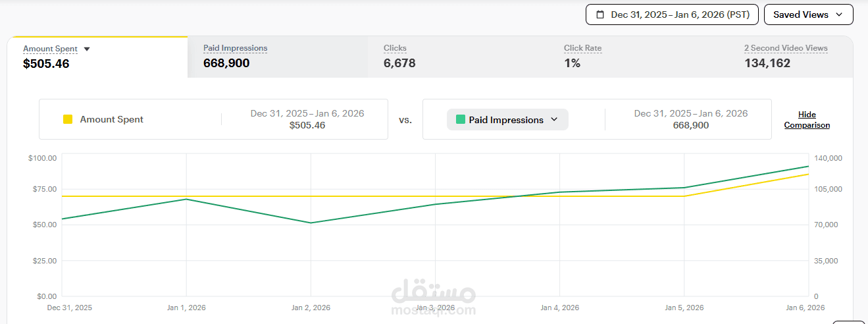Open the Click Rate metric tab
868x324 pixels.
click(x=638, y=57)
